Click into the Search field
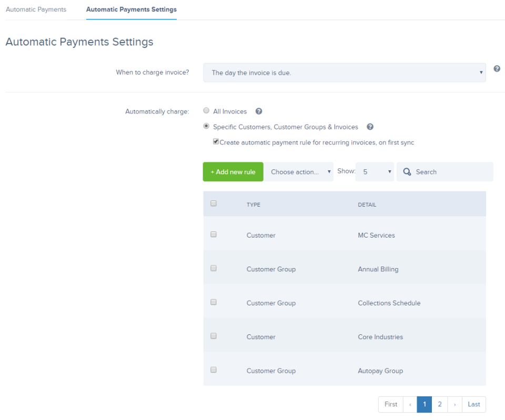The height and width of the screenshot is (420, 505). [x=445, y=172]
